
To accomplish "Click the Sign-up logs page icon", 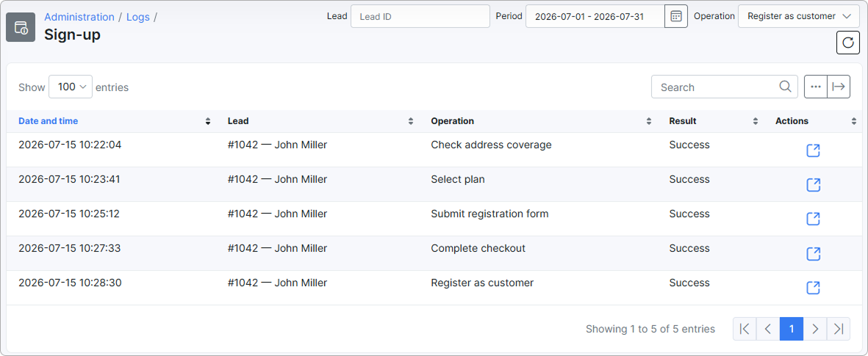I will (21, 27).
